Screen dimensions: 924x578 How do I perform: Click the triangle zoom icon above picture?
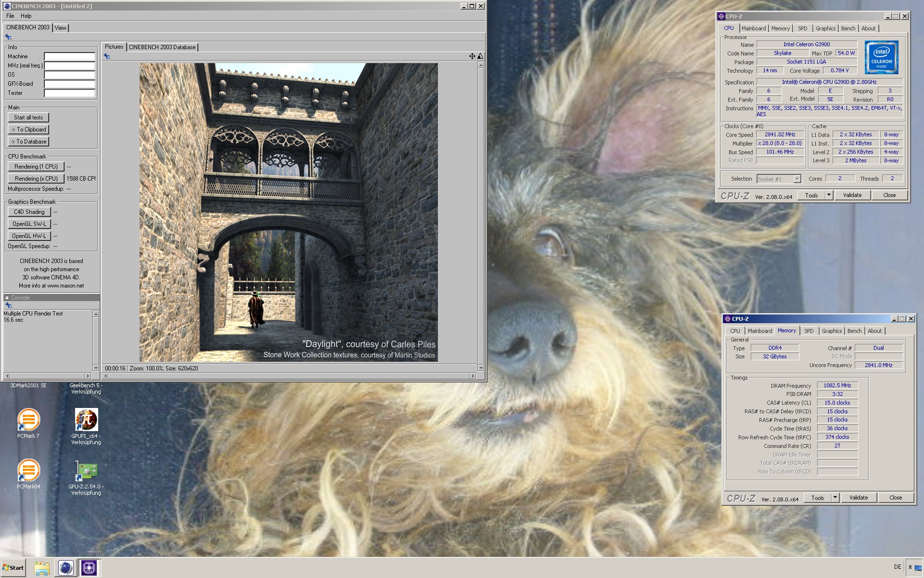[x=480, y=56]
